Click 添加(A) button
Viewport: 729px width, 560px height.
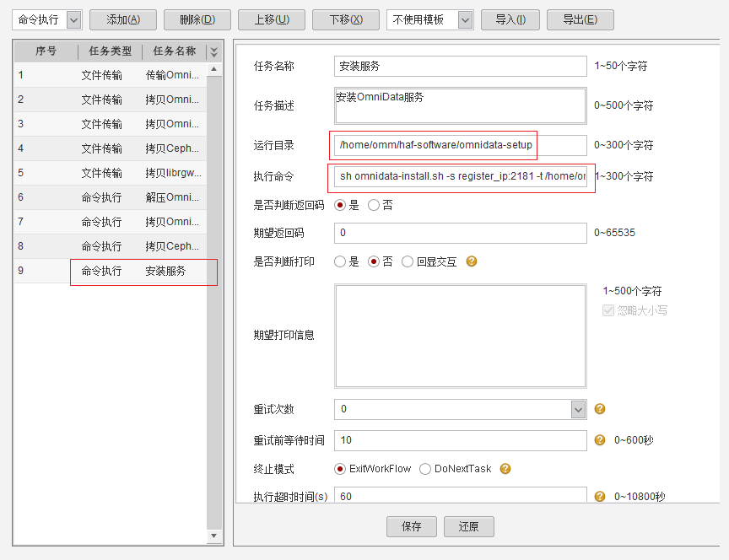pos(123,20)
